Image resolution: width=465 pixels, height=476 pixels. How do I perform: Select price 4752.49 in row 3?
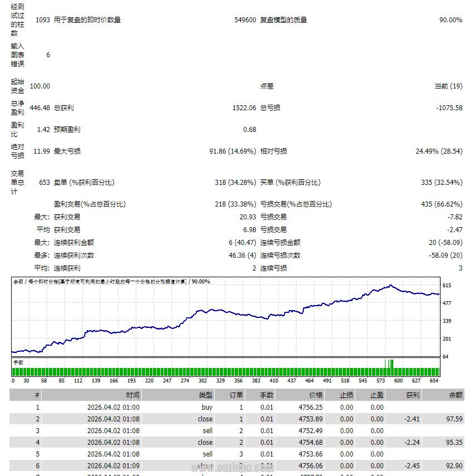(310, 431)
